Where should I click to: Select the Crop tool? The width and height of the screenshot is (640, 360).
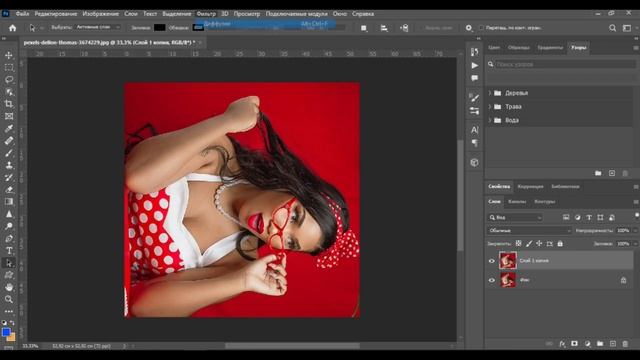[x=9, y=104]
